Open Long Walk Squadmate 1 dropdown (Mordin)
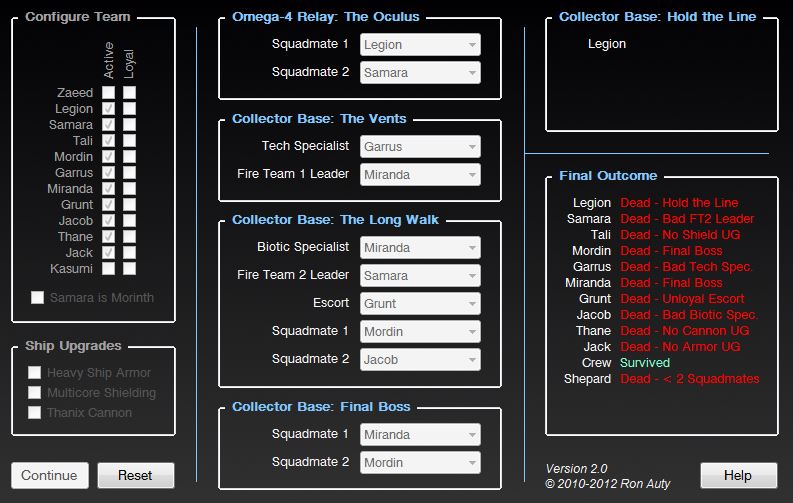 [420, 332]
